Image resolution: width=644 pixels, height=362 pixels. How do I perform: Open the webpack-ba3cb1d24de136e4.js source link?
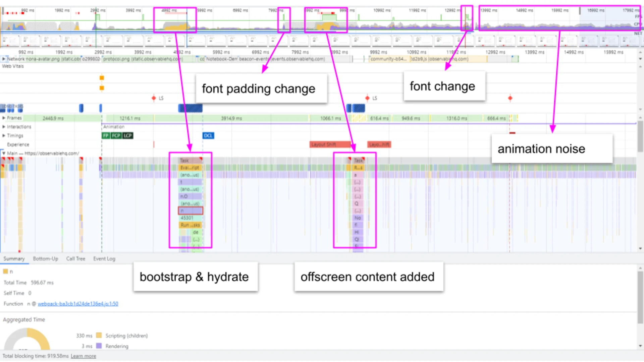click(78, 304)
